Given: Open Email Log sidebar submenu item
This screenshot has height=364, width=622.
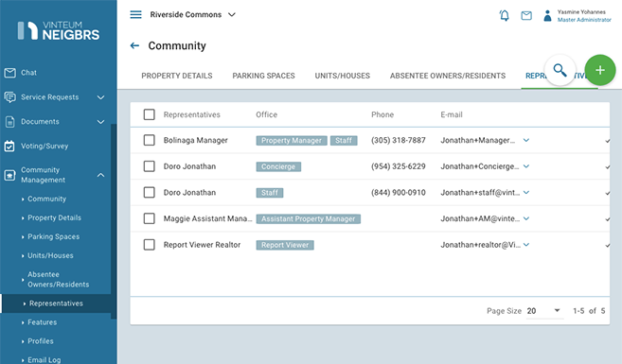Looking at the screenshot, I should coord(44,360).
